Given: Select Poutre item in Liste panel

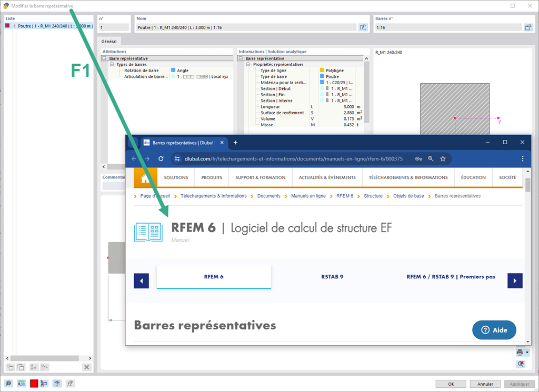Looking at the screenshot, I should (x=48, y=26).
